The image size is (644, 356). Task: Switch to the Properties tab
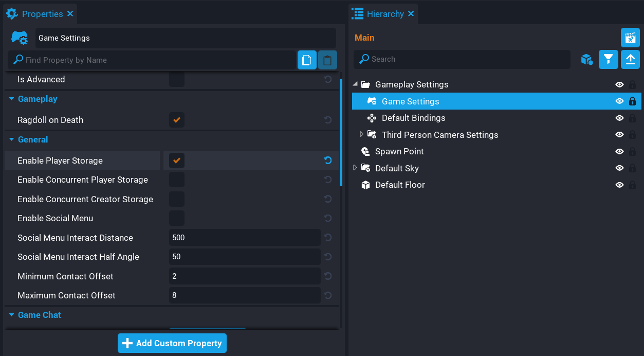coord(42,14)
